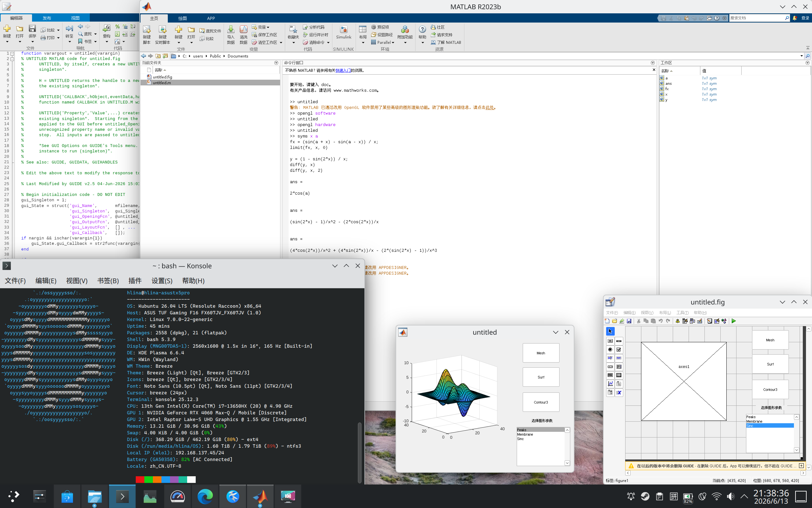Pick the Edit Text tool in GUIDE palette
This screenshot has width=812, height=508.
click(610, 358)
